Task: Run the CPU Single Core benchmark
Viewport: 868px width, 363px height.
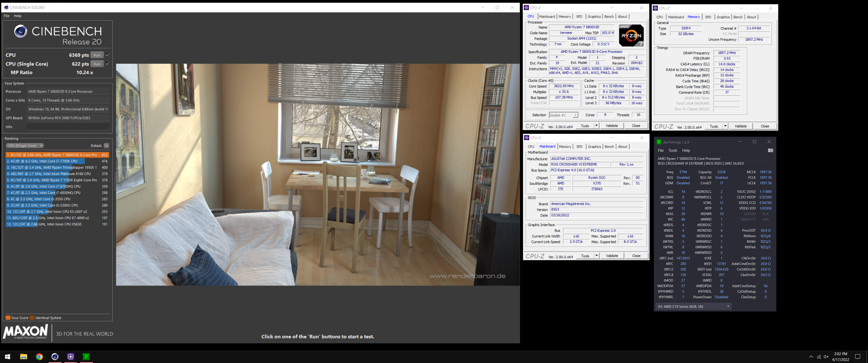Action: [x=97, y=64]
